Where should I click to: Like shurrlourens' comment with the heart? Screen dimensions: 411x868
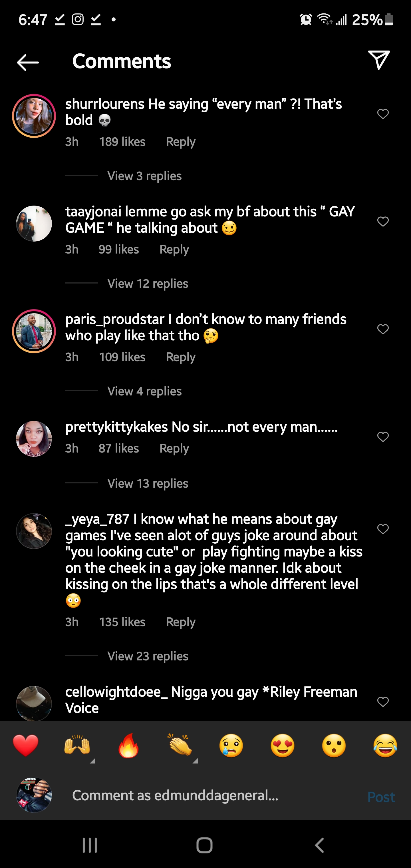pyautogui.click(x=383, y=114)
